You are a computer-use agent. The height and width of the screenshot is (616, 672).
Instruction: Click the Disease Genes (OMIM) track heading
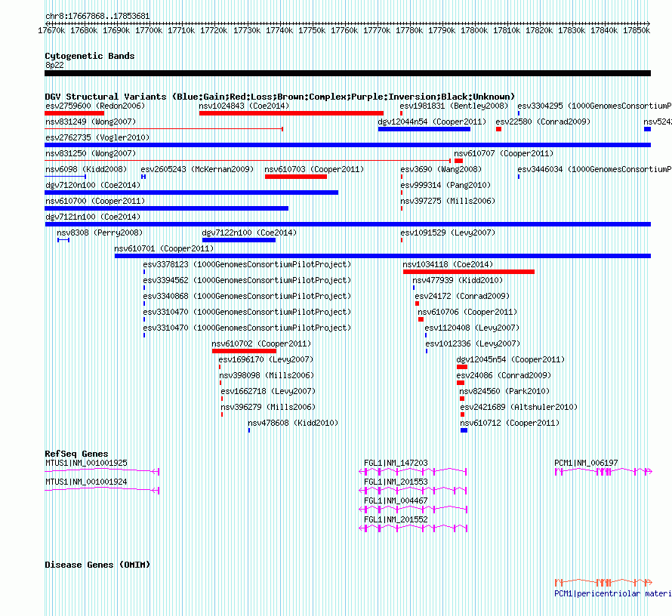(x=97, y=565)
